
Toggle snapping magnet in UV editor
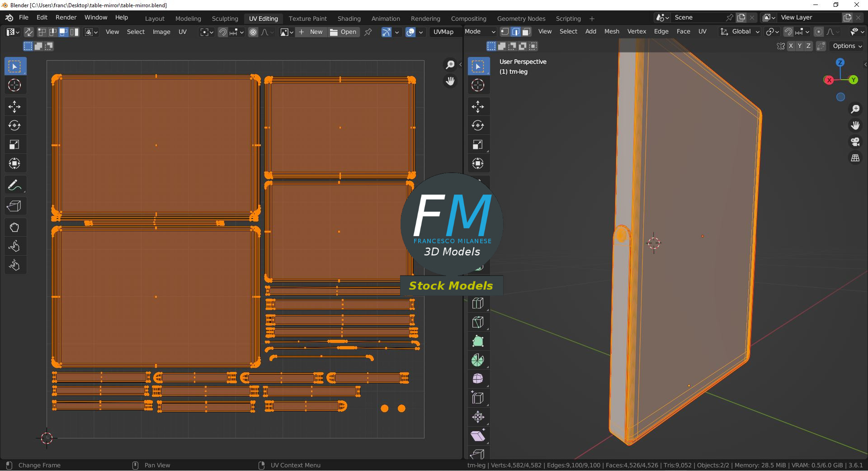[x=222, y=32]
